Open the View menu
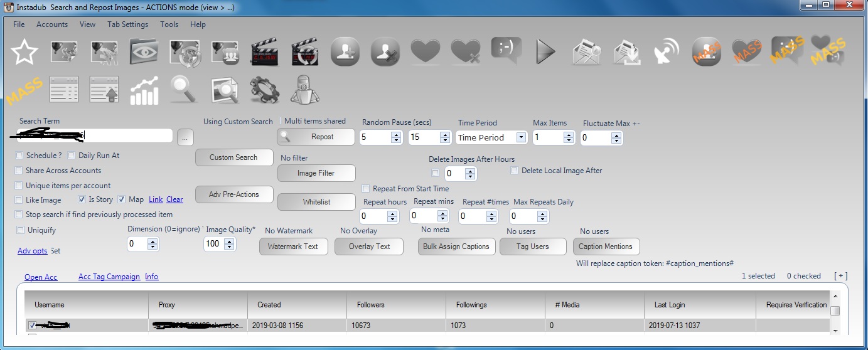Screen dimensions: 868x350 (x=88, y=24)
